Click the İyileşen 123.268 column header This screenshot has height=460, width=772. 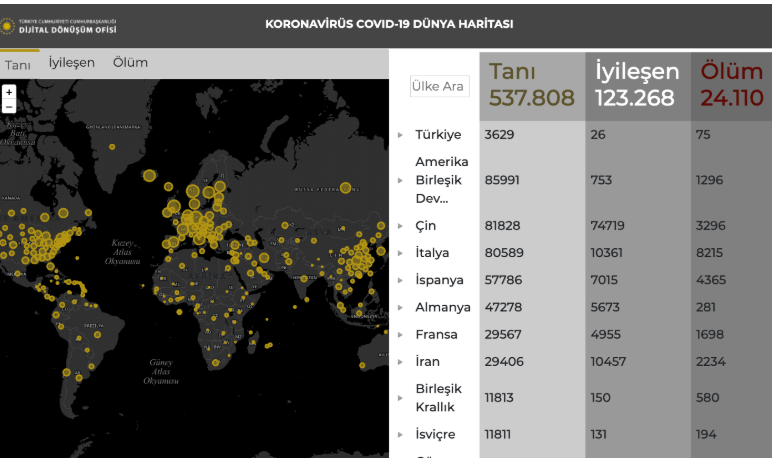(x=637, y=85)
